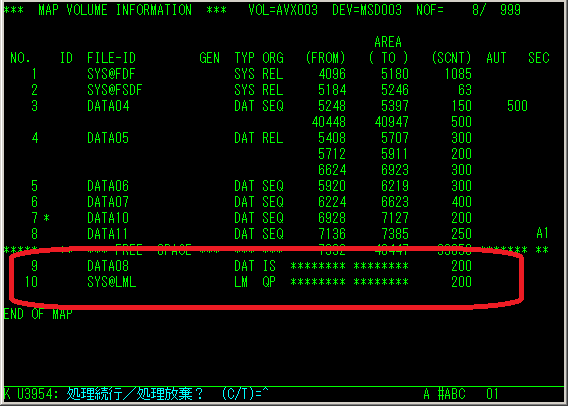This screenshot has width=568, height=406.
Task: Click the FROM value 6624
Action: click(x=332, y=170)
